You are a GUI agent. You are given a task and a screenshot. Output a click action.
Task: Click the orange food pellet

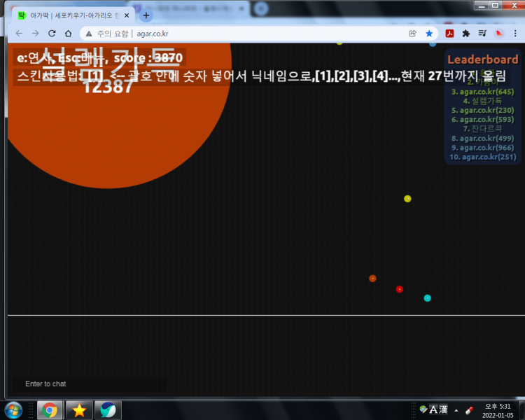click(372, 279)
